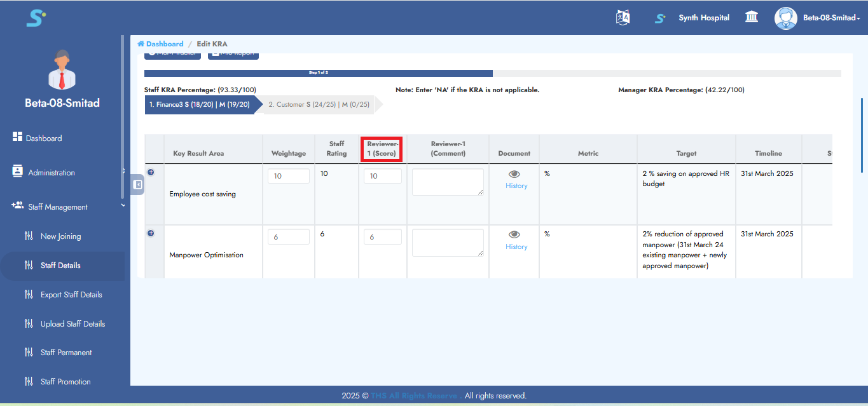The image size is (868, 406).
Task: Click the sidebar collapse arrow handle
Action: coord(137,184)
